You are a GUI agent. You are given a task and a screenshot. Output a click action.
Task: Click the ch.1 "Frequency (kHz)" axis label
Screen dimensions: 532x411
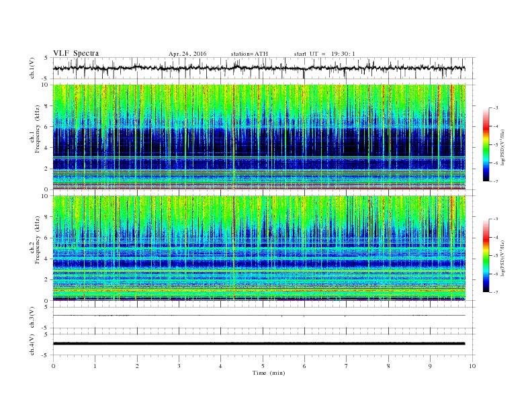pyautogui.click(x=37, y=129)
